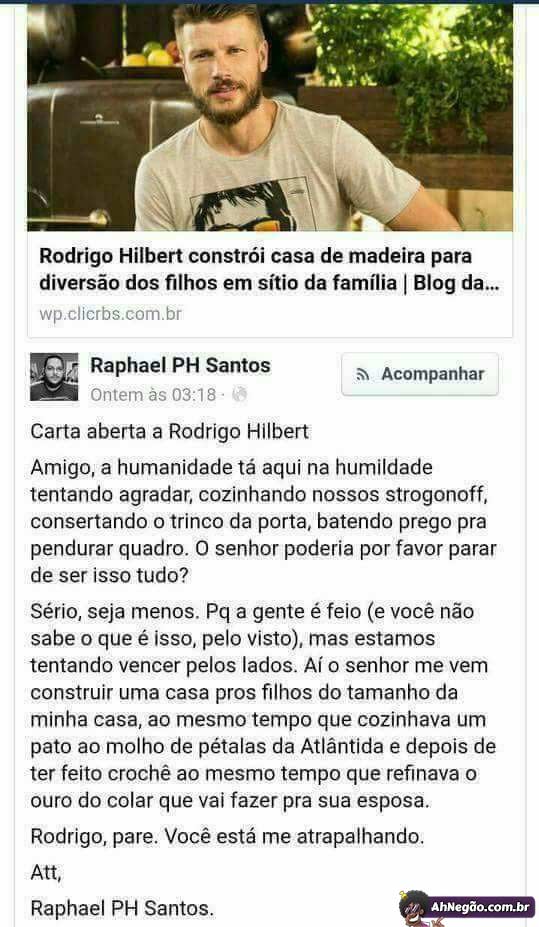Click the globe public-privacy icon
Screen dimensions: 539x927
click(239, 394)
